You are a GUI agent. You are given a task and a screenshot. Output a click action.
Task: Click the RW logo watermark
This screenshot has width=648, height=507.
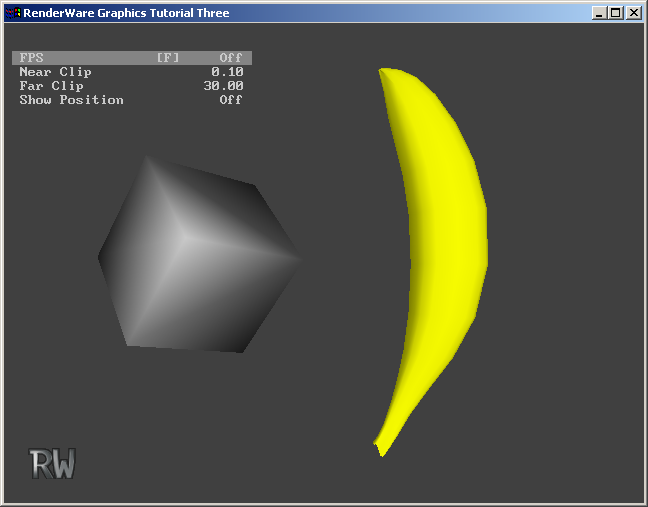click(53, 464)
